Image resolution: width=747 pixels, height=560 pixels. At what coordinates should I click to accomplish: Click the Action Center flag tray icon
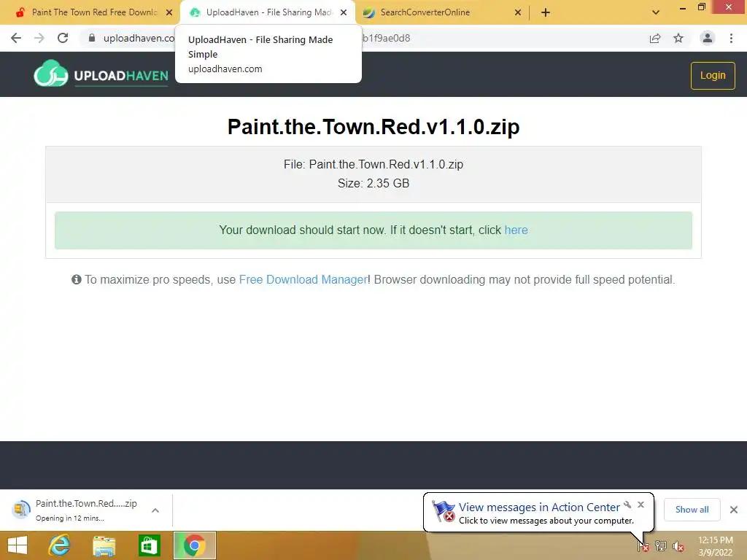pos(643,545)
